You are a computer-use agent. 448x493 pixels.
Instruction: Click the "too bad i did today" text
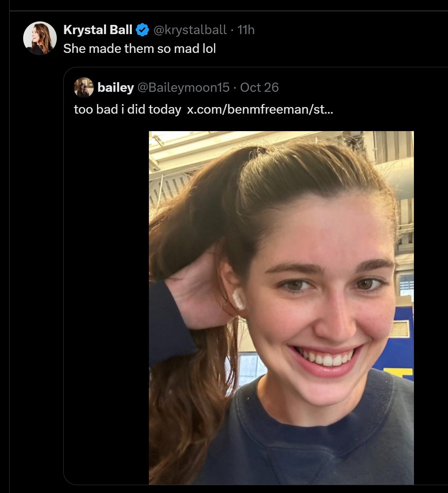tap(128, 109)
